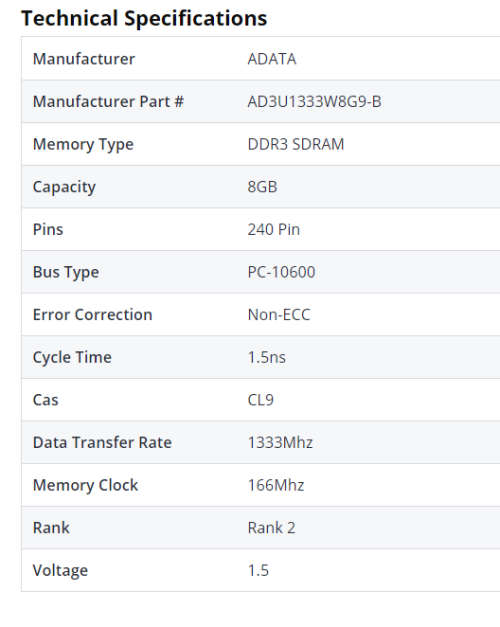Click the 1333Mhz data transfer rate

point(280,443)
